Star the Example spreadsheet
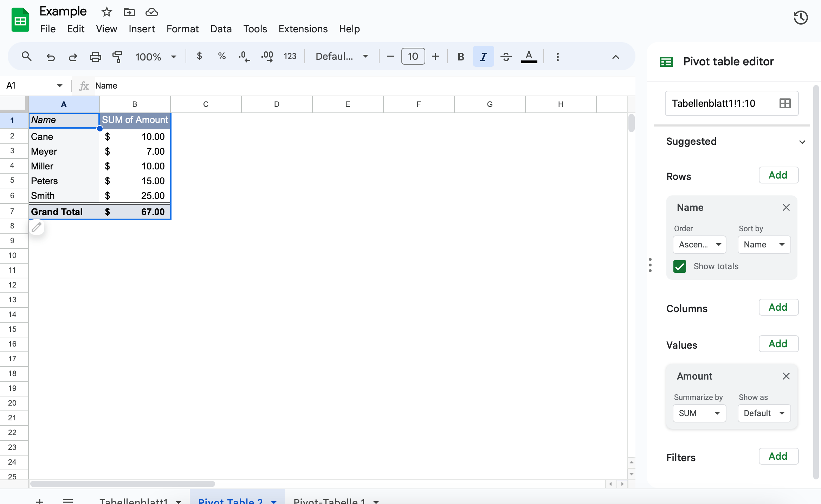This screenshot has height=504, width=821. (106, 12)
